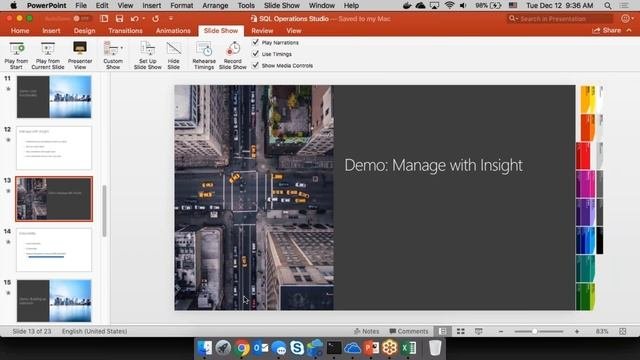Toggle the AutoSave switch
This screenshot has width=640, height=360.
pyautogui.click(x=82, y=19)
